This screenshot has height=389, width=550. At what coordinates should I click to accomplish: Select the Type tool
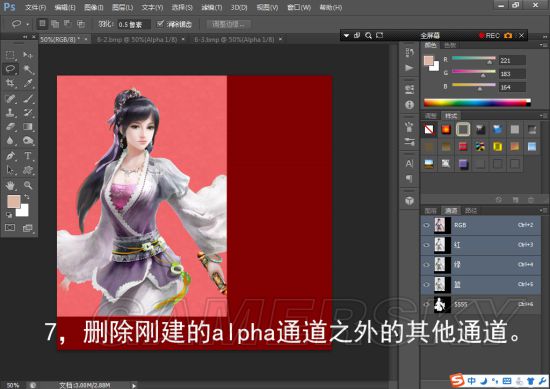tap(28, 156)
